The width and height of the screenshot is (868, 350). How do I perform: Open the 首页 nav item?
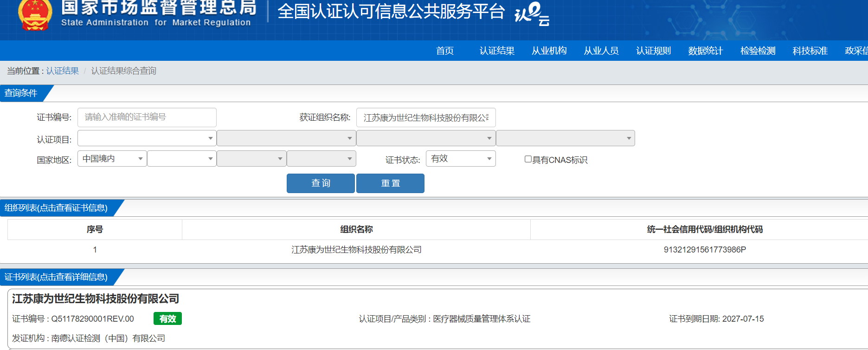tap(444, 51)
